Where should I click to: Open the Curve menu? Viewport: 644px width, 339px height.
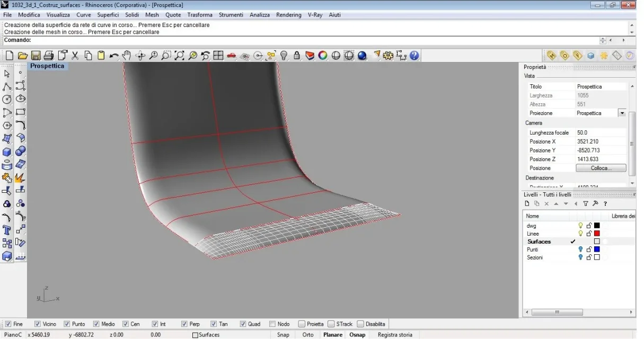(x=83, y=15)
